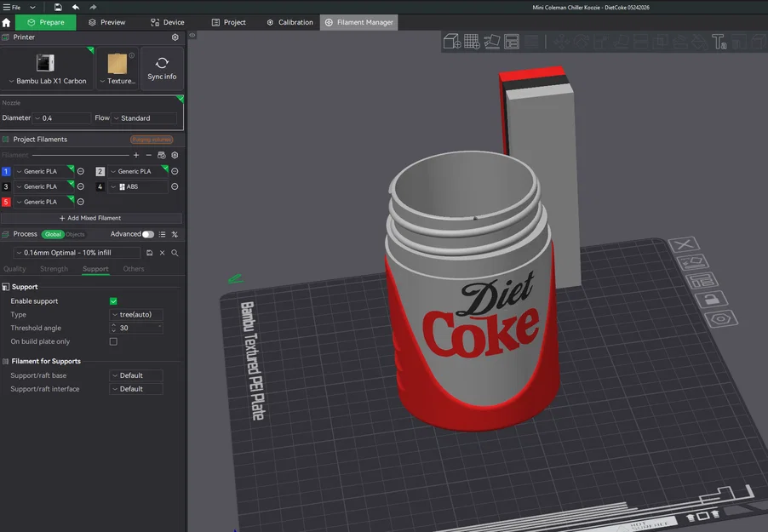This screenshot has width=768, height=532.
Task: Choose the Textured plate type dropdown
Action: 117,69
